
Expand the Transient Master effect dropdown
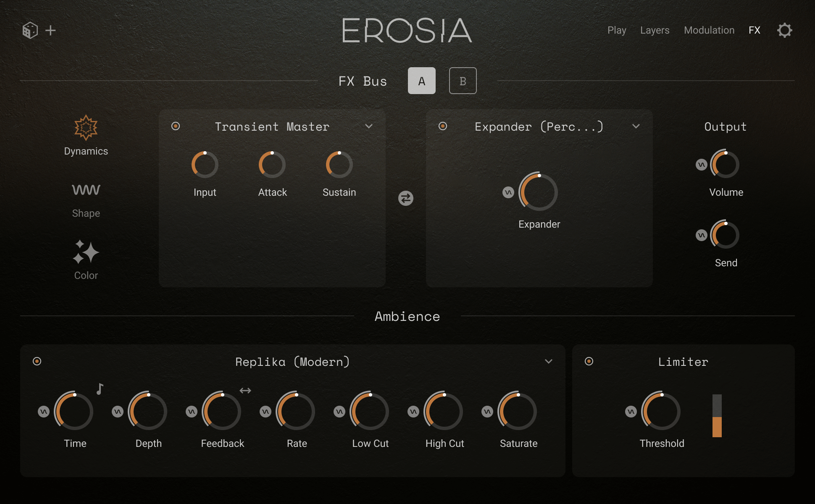pyautogui.click(x=369, y=126)
